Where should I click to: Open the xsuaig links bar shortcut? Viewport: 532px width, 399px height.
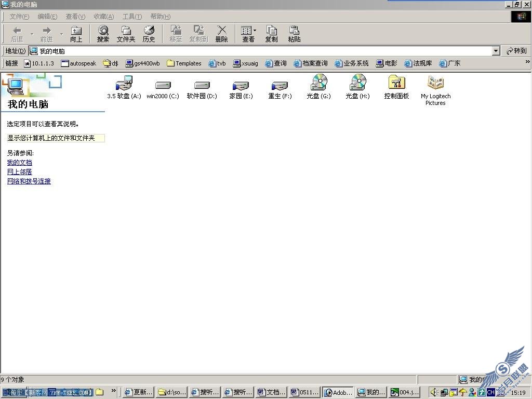click(246, 63)
